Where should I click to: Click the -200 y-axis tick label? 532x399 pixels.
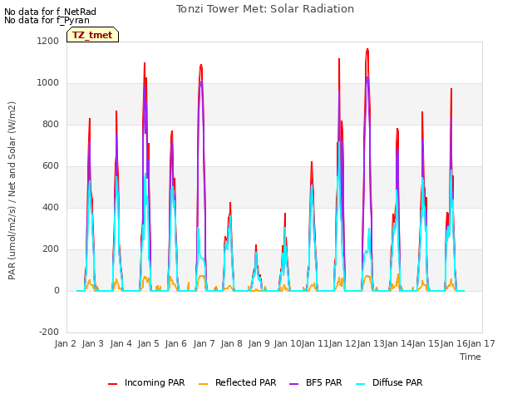tap(49, 332)
